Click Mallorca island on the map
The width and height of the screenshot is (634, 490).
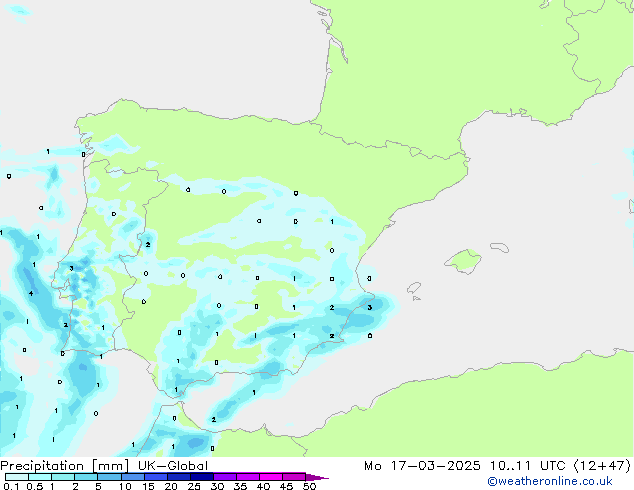pos(463,261)
